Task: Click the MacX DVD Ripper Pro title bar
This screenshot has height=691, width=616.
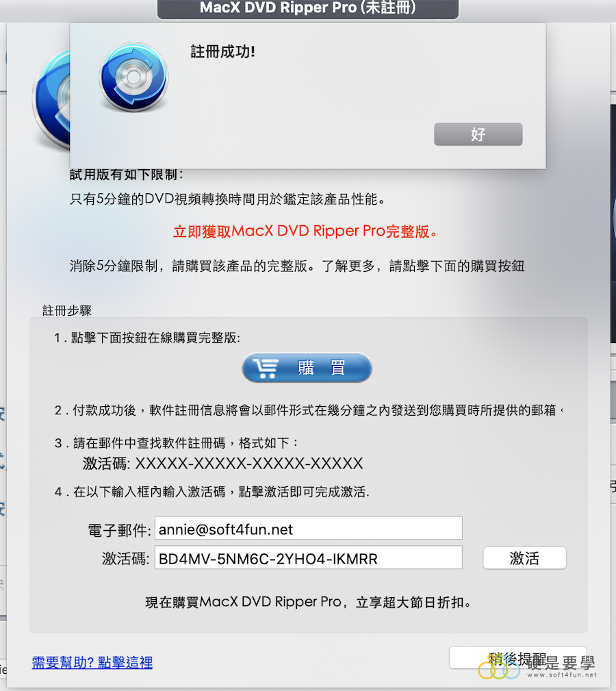Action: click(x=308, y=8)
